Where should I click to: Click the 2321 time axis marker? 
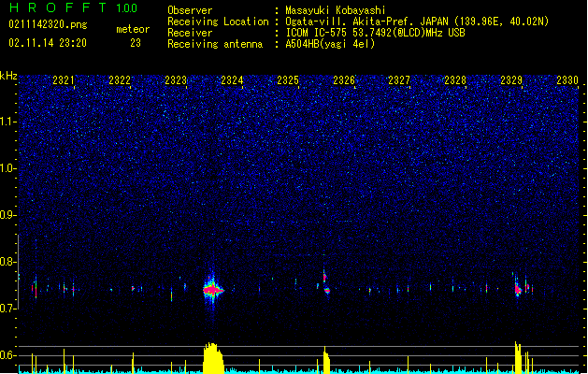click(64, 79)
